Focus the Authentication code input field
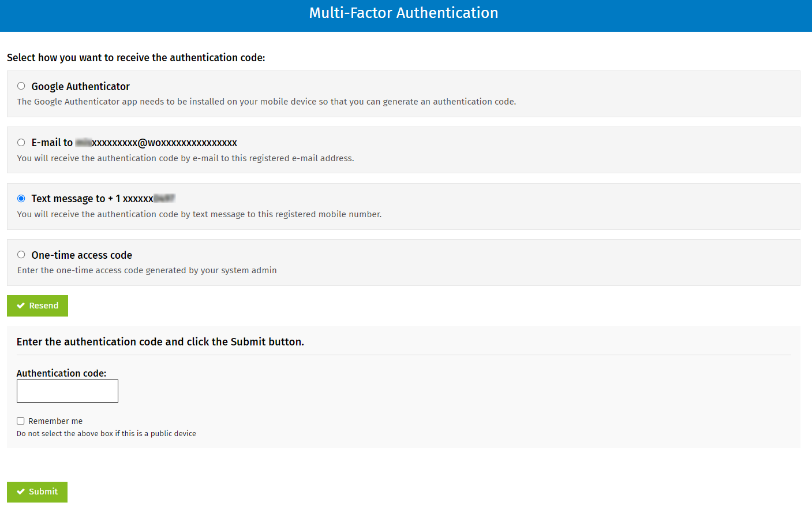This screenshot has width=812, height=506. point(68,391)
